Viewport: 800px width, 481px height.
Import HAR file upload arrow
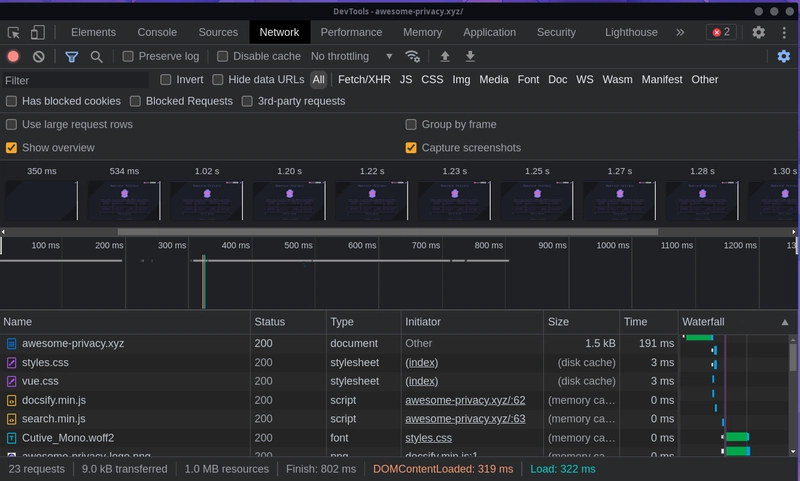click(x=445, y=56)
